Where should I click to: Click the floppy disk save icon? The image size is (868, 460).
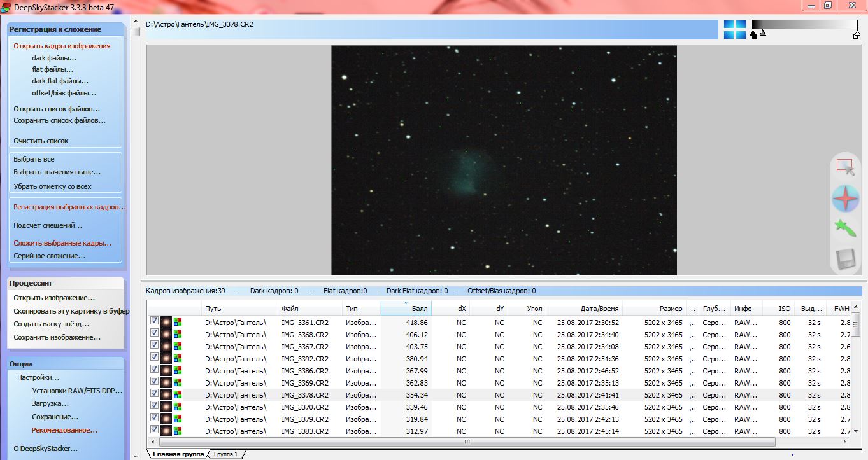coord(845,260)
